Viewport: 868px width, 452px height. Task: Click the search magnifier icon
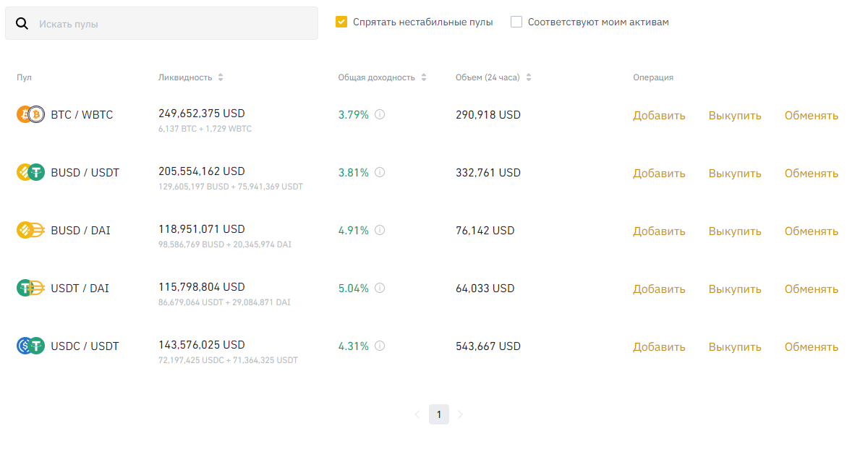tap(22, 24)
